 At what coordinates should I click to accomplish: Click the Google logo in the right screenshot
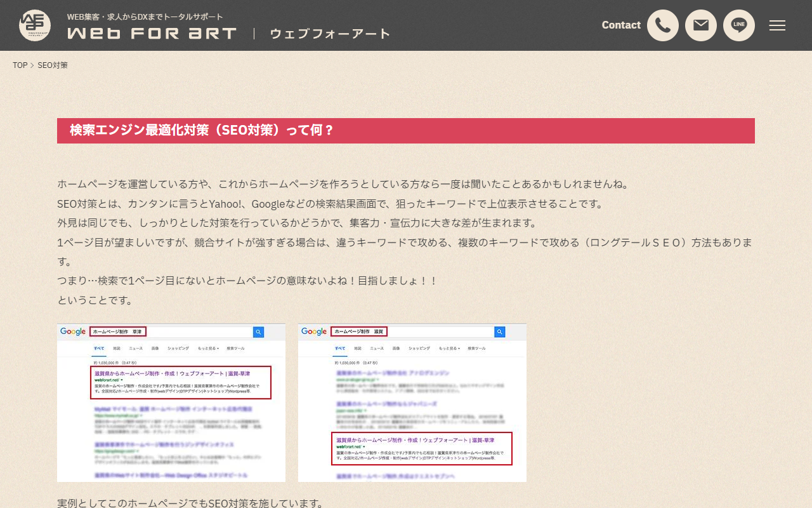pos(314,331)
